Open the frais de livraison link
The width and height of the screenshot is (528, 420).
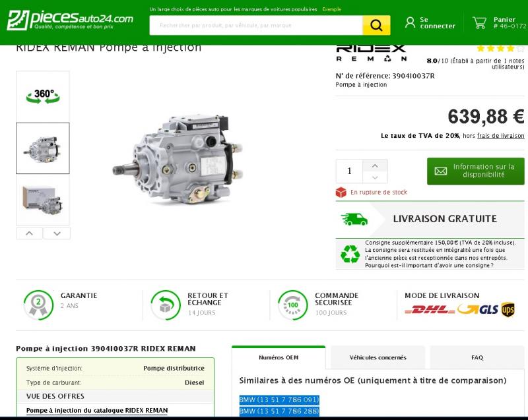[x=501, y=136]
